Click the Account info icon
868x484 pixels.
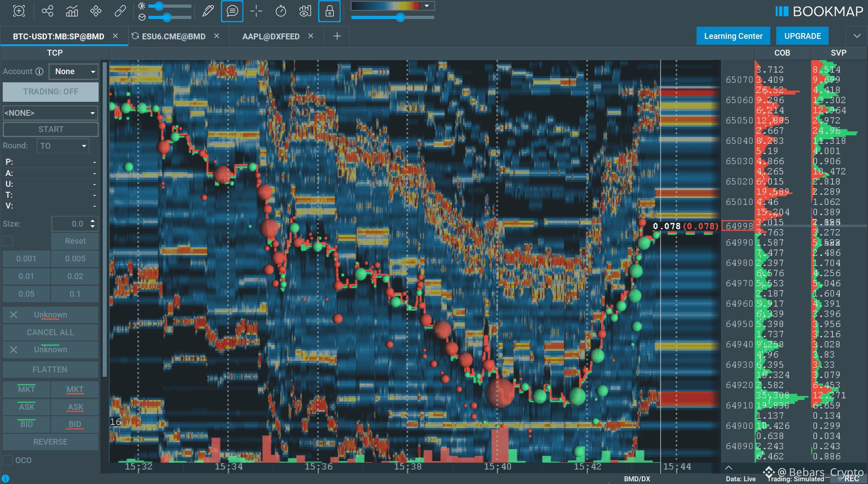coord(39,71)
